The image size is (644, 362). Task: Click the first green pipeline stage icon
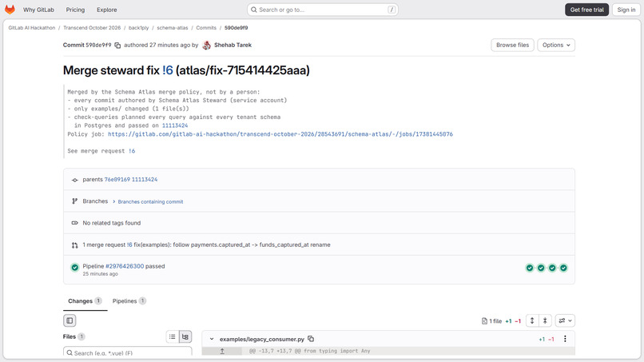(x=530, y=268)
